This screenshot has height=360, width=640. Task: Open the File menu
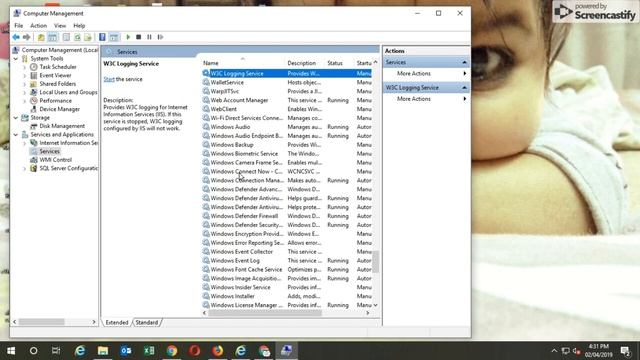point(19,26)
